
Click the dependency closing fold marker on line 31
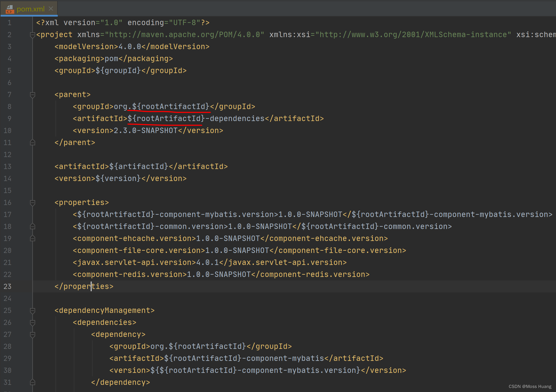tap(33, 382)
